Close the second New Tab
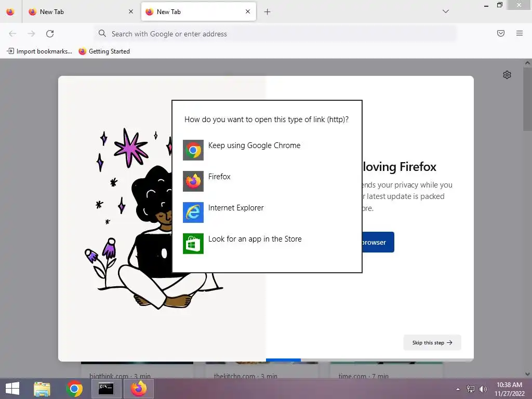The width and height of the screenshot is (532, 399). coord(248,12)
